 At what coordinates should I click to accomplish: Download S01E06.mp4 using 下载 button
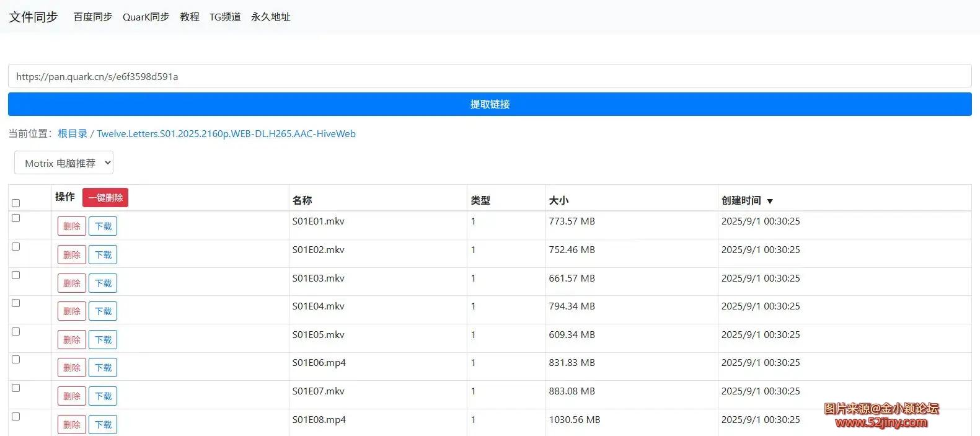point(103,368)
